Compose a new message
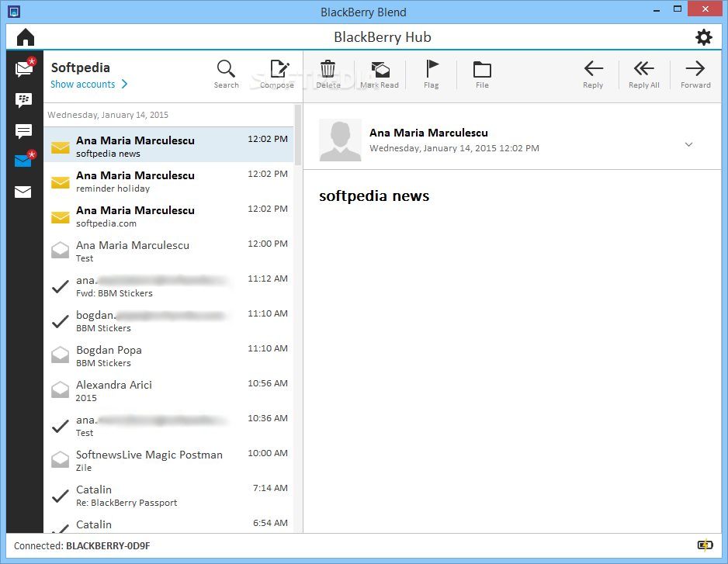Viewport: 728px width, 564px height. coord(278,74)
